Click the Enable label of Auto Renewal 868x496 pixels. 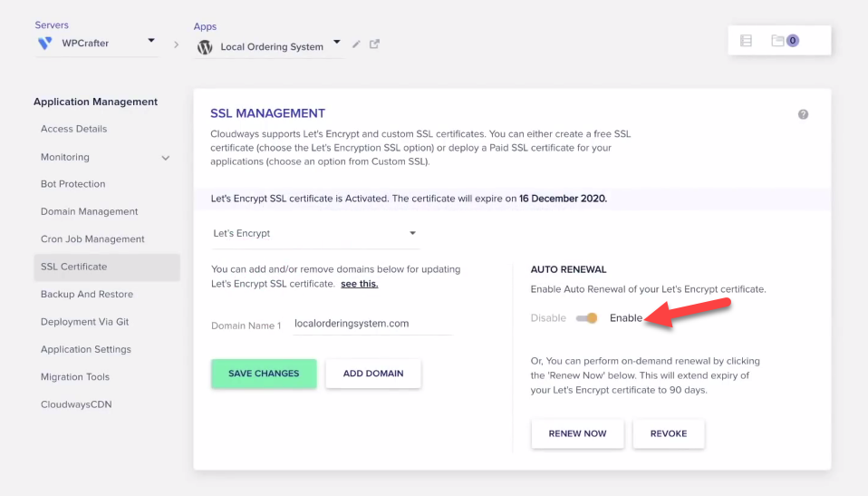click(x=626, y=318)
